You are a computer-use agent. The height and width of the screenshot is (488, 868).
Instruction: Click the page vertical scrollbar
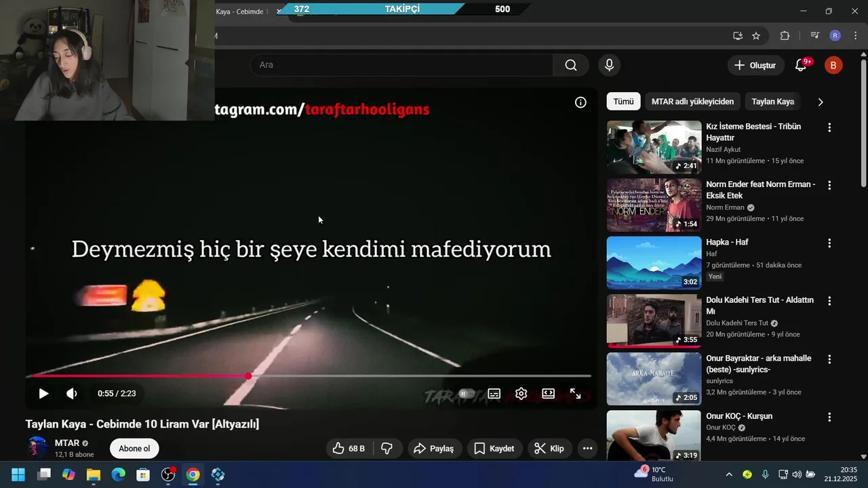click(863, 122)
